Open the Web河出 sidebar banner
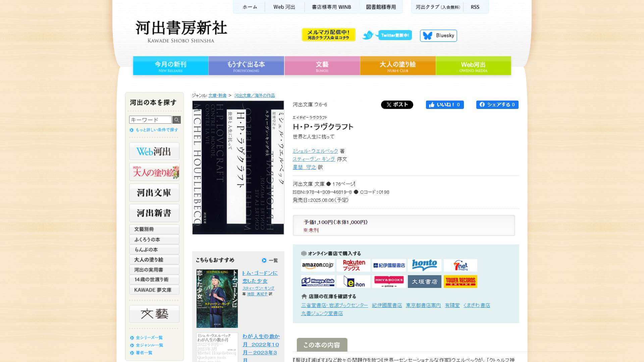This screenshot has width=644, height=362. click(x=154, y=151)
